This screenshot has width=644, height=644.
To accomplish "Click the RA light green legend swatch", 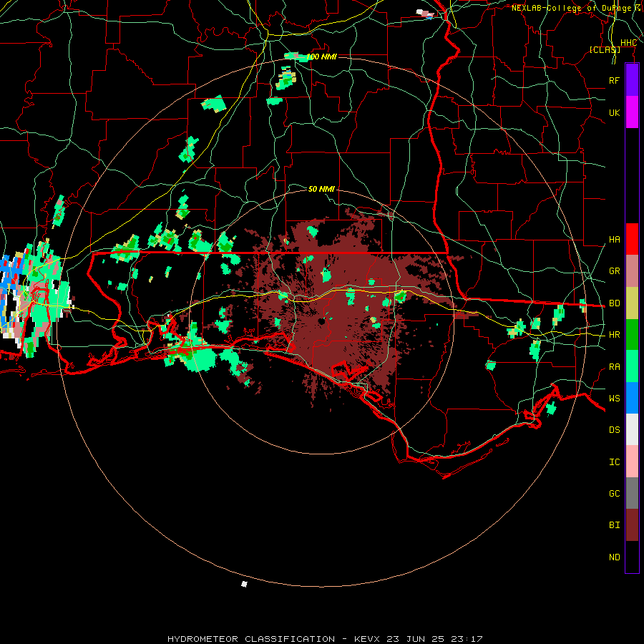I will (632, 366).
